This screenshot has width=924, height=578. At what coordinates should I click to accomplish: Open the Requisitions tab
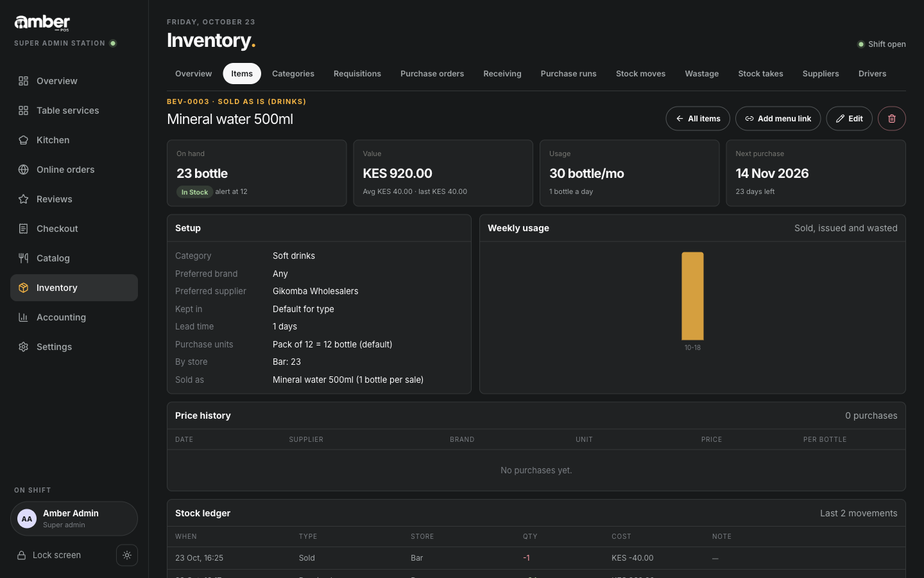(357, 74)
